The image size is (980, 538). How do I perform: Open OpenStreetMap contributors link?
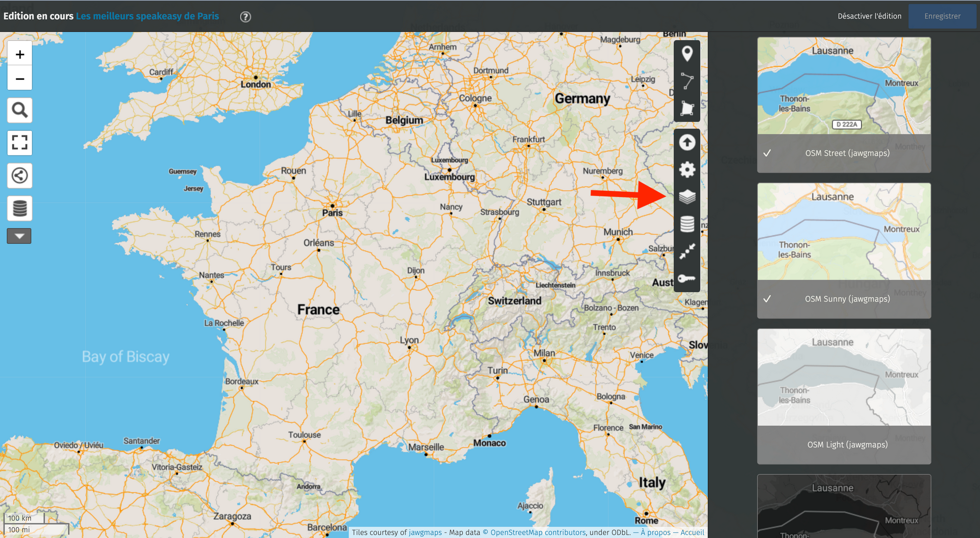click(538, 533)
